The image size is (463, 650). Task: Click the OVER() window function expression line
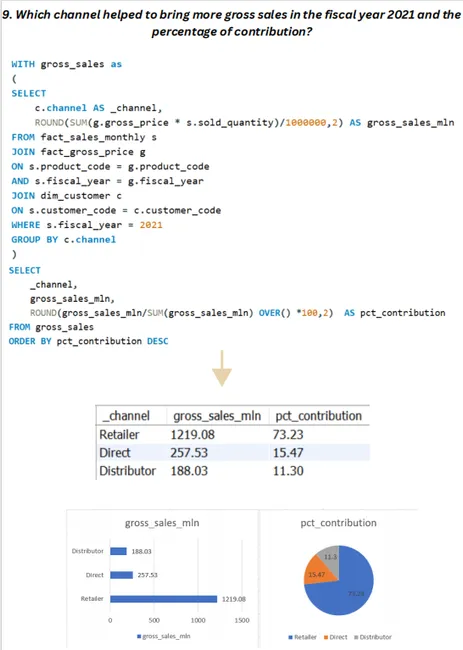[x=238, y=313]
